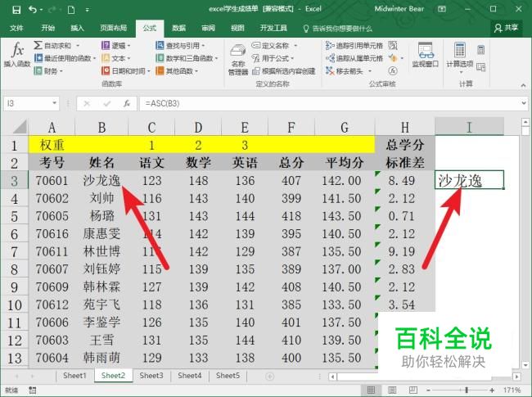Viewport: 532px width, 397px height.
Task: Open the Logical (逻辑) functions
Action: coord(115,46)
